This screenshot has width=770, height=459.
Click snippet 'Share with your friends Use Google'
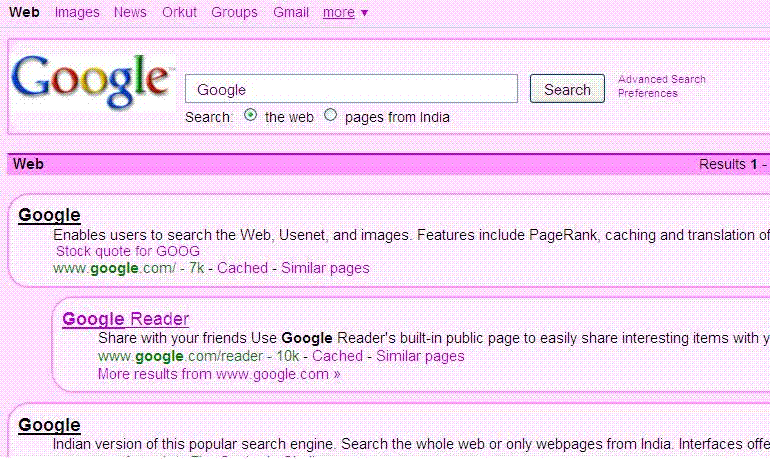215,338
